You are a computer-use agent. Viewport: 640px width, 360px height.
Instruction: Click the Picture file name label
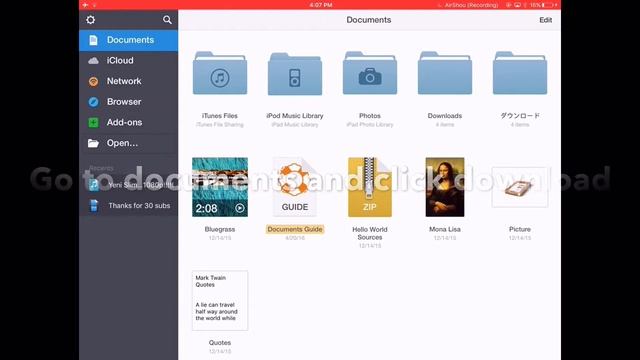(x=520, y=229)
